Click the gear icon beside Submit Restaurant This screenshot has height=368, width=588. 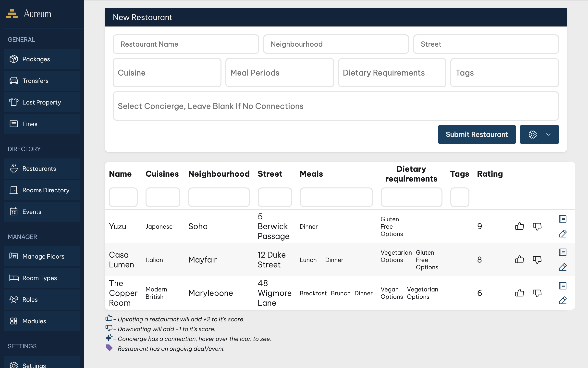[533, 134]
